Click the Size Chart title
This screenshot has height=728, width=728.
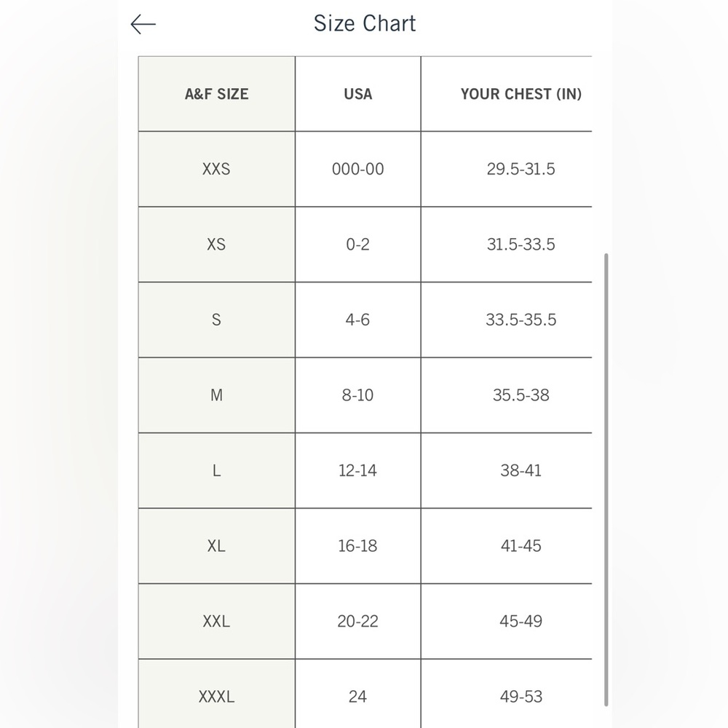click(365, 23)
